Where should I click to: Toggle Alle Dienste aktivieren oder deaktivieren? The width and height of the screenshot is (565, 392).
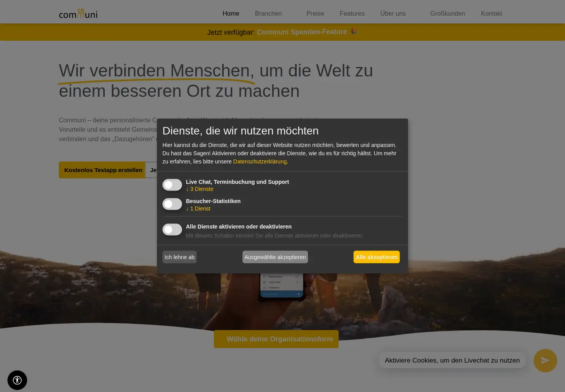(x=172, y=230)
